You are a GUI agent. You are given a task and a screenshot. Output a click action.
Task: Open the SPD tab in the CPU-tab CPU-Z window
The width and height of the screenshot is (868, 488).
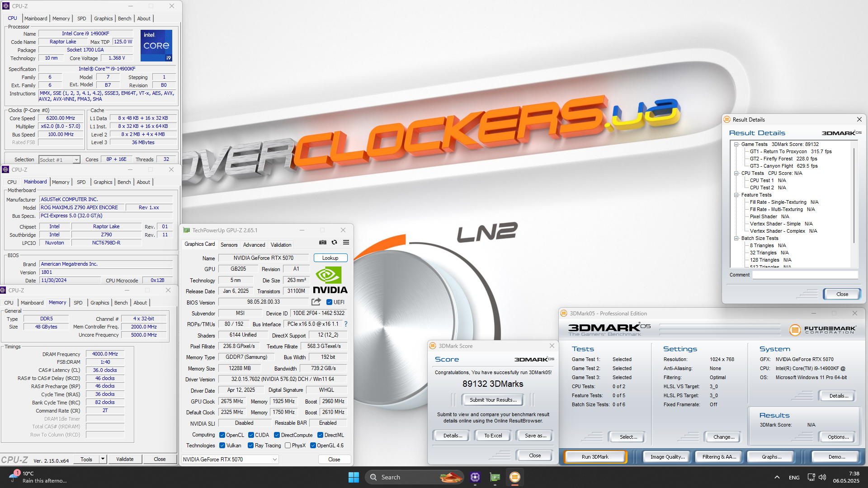81,19
